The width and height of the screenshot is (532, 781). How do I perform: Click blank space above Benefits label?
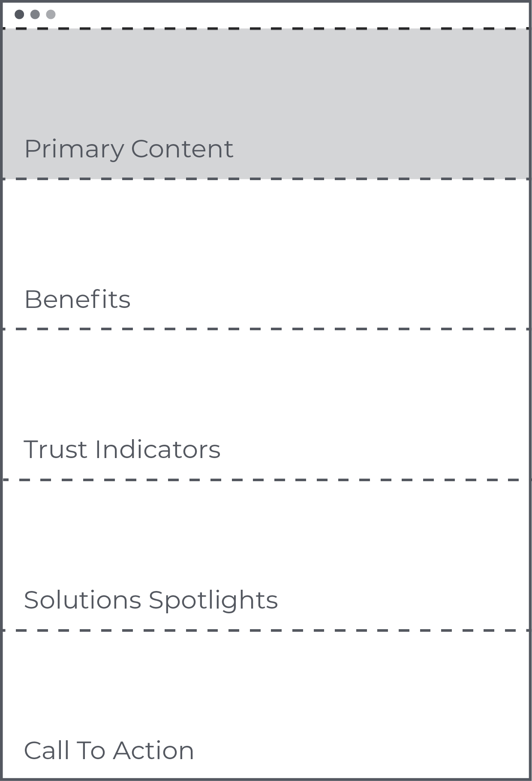[266, 232]
